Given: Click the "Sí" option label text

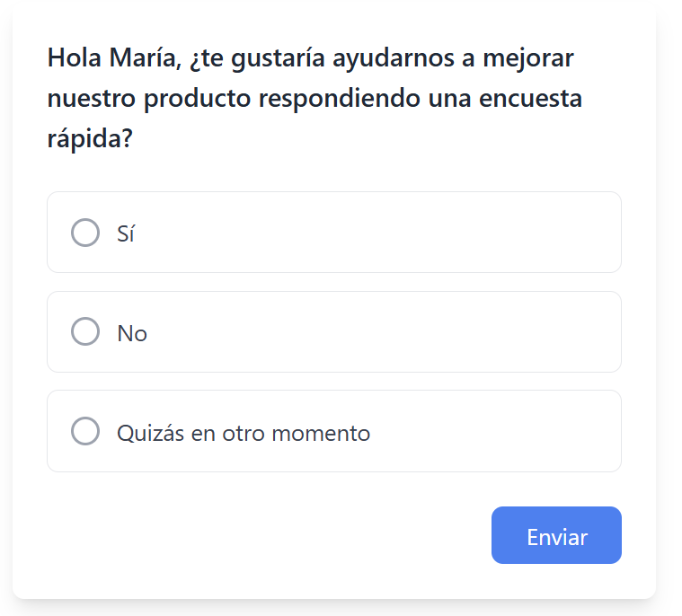Looking at the screenshot, I should click(126, 233).
